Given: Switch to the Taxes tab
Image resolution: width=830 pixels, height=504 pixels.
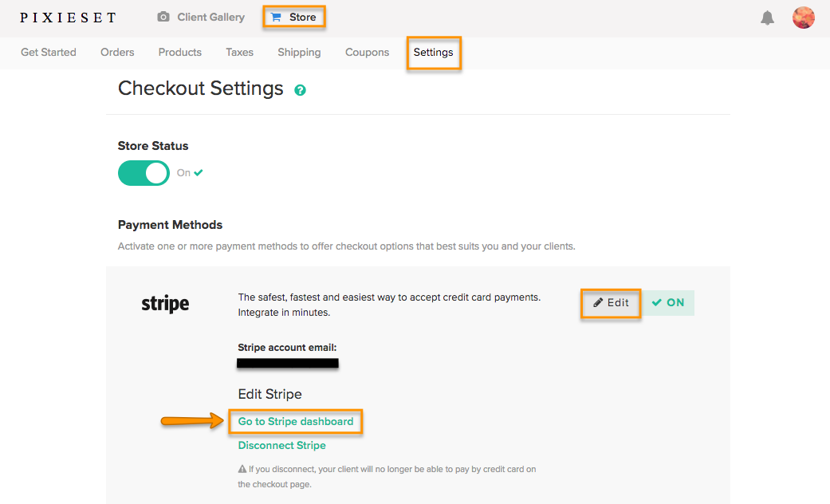Looking at the screenshot, I should click(240, 53).
